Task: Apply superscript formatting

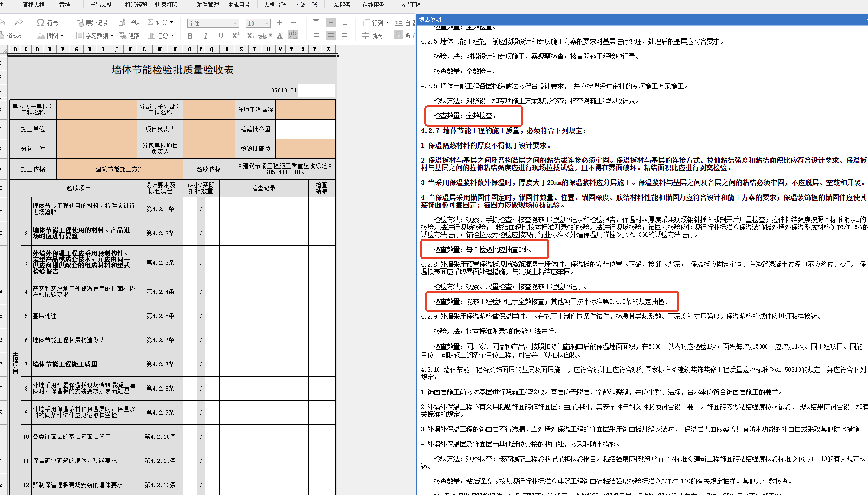Action: tap(236, 35)
